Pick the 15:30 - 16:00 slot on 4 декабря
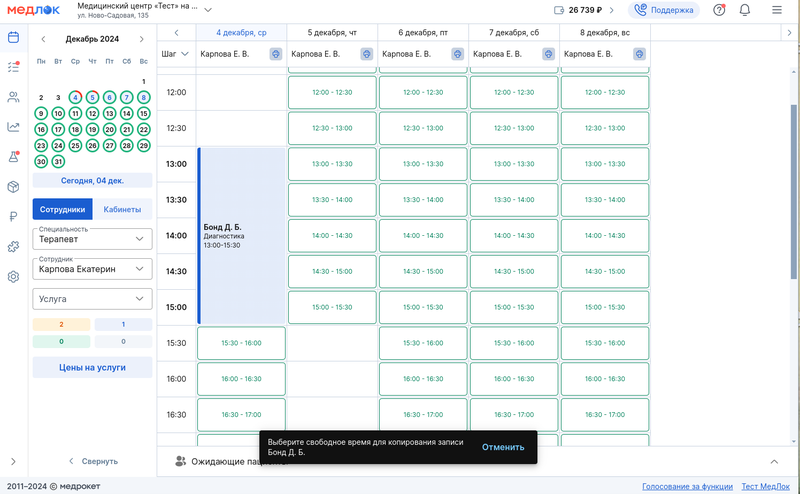The height and width of the screenshot is (494, 800). (241, 343)
